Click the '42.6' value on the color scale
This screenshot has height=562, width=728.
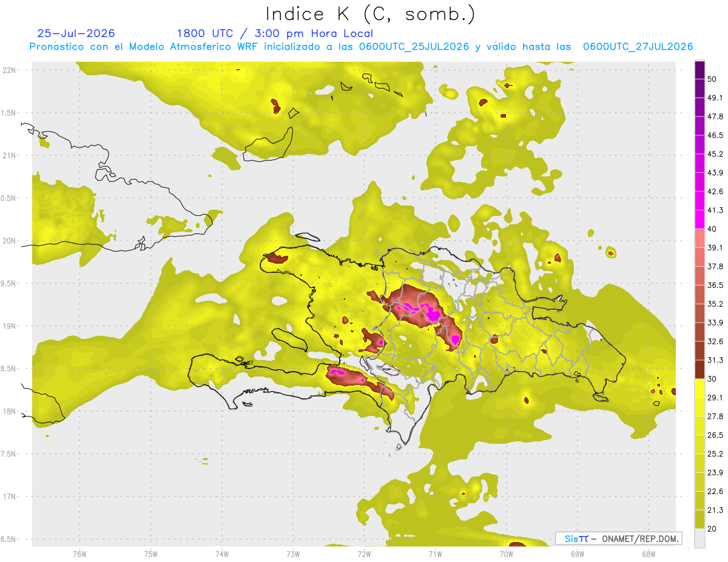[x=716, y=192]
